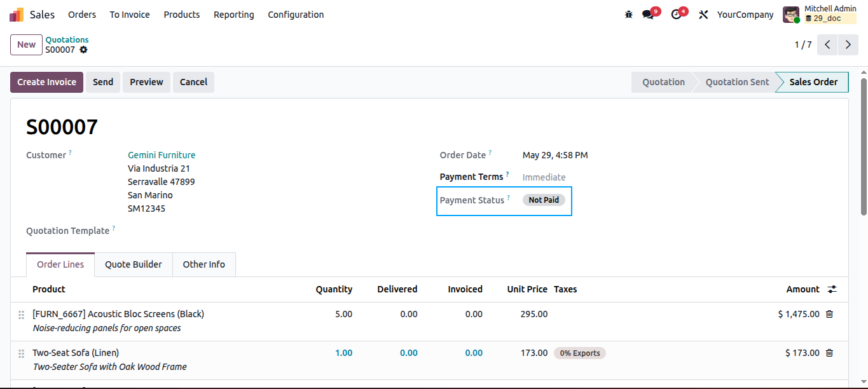Screen dimensions: 868x389
Task: Switch to the Other Info tab
Action: [204, 264]
